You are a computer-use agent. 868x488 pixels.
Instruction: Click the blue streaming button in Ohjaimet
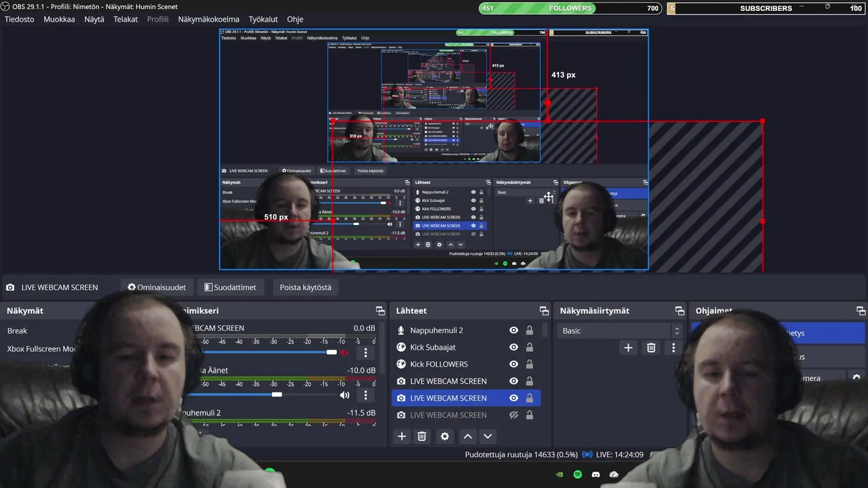(x=778, y=333)
